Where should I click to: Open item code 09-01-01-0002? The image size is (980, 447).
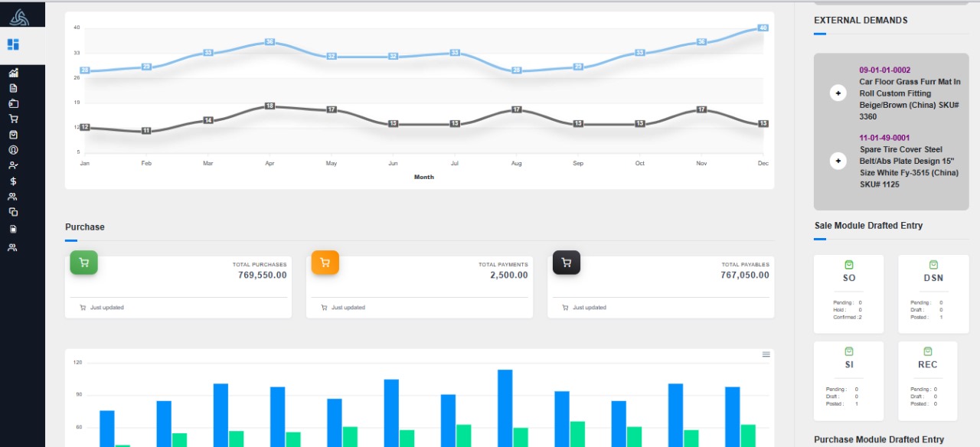[x=885, y=70]
